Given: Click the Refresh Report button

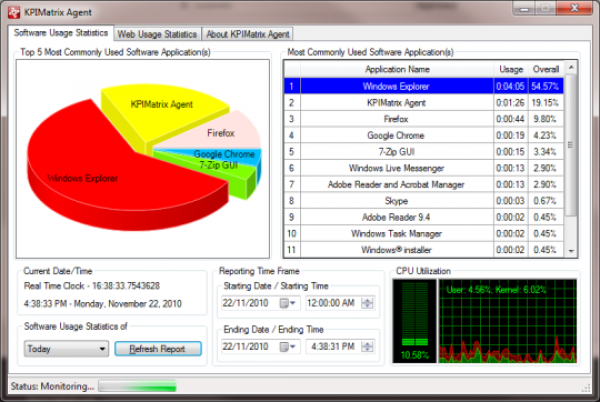Looking at the screenshot, I should coord(158,349).
